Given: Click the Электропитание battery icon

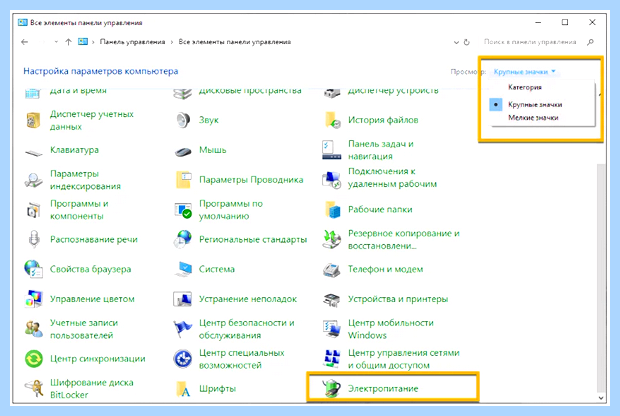Looking at the screenshot, I should coord(331,388).
